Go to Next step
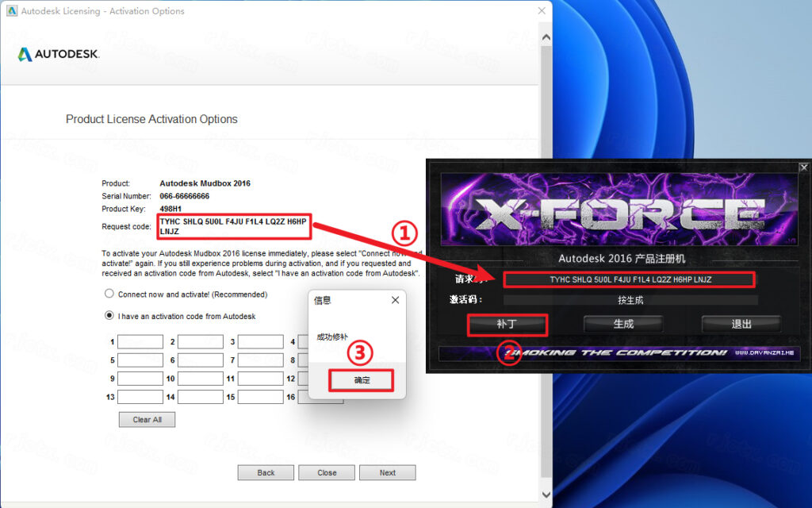The width and height of the screenshot is (812, 508). pos(387,473)
